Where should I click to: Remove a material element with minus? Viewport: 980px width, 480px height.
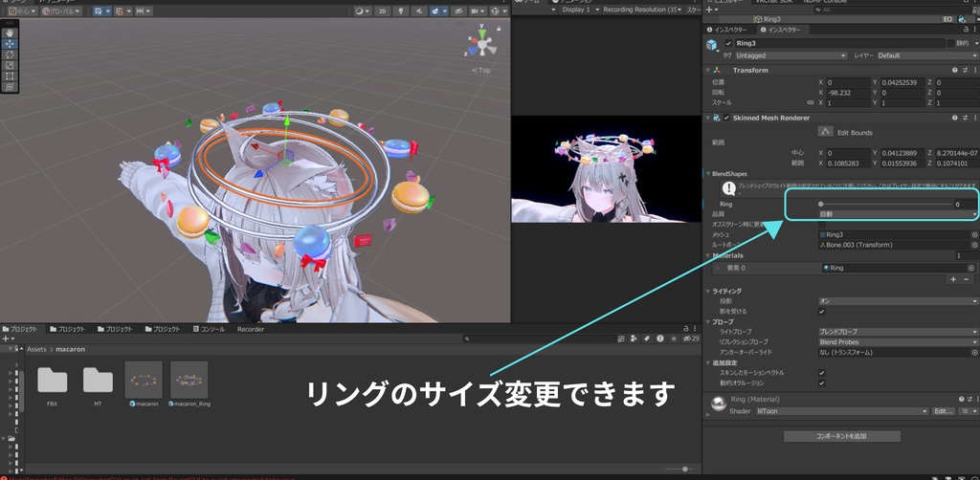point(967,279)
